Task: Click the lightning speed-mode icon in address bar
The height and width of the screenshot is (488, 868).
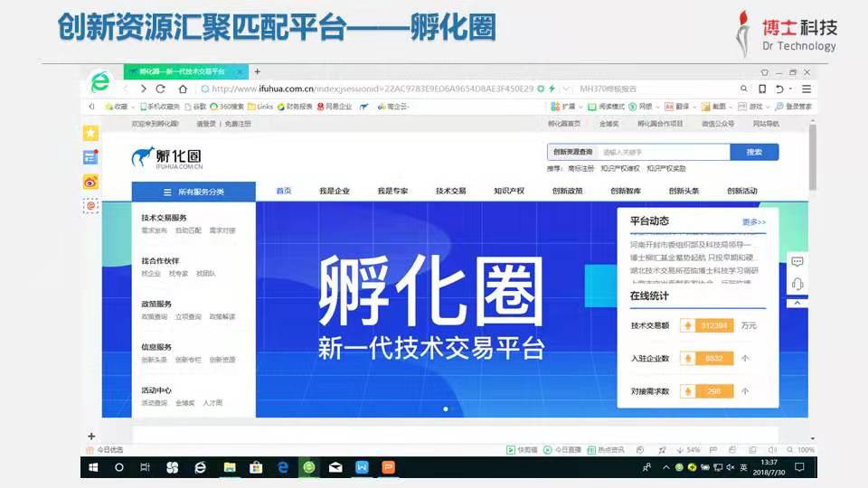Action: (x=552, y=89)
